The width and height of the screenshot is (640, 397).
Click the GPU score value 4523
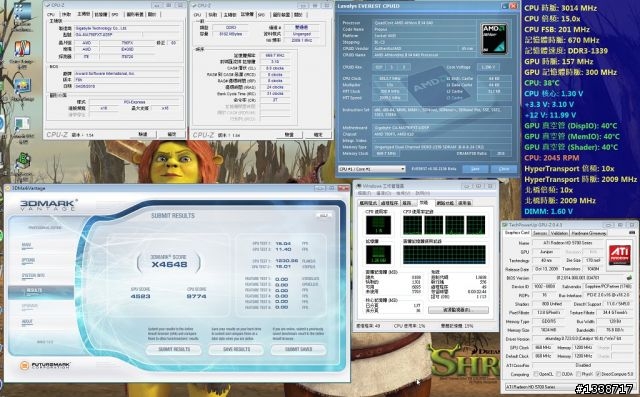[x=140, y=296]
